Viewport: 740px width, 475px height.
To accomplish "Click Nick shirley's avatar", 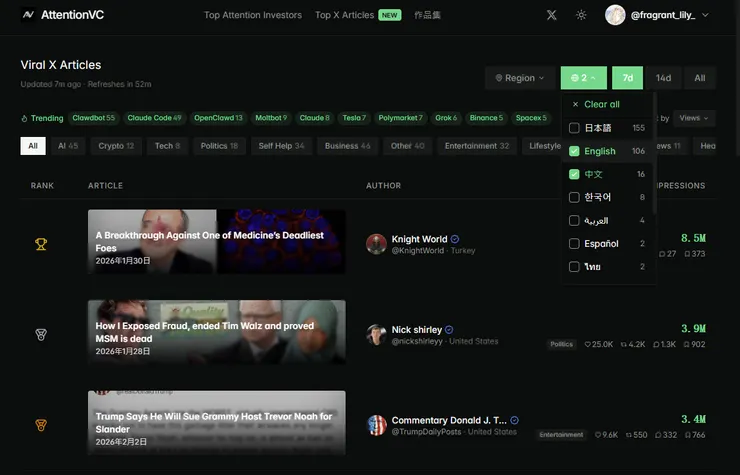I will [376, 335].
